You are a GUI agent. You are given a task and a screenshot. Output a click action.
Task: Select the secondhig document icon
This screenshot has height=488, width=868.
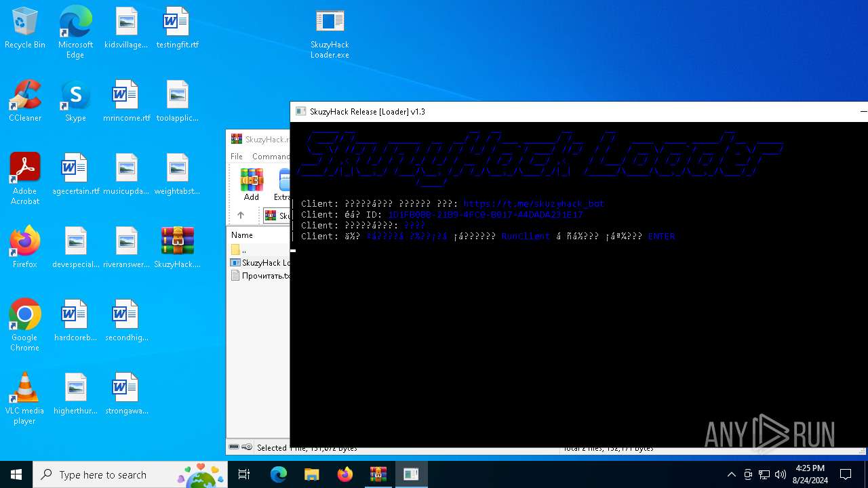(x=126, y=321)
